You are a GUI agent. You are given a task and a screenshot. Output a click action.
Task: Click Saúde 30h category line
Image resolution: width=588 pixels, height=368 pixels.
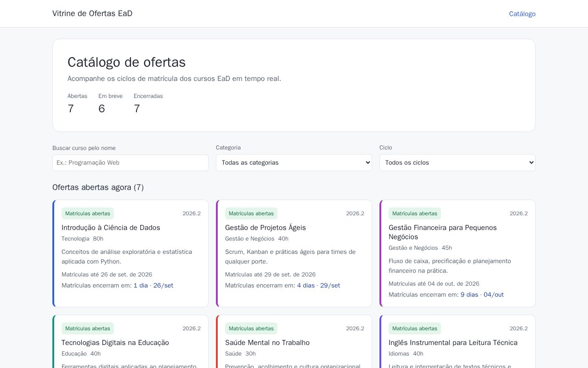[x=240, y=354]
